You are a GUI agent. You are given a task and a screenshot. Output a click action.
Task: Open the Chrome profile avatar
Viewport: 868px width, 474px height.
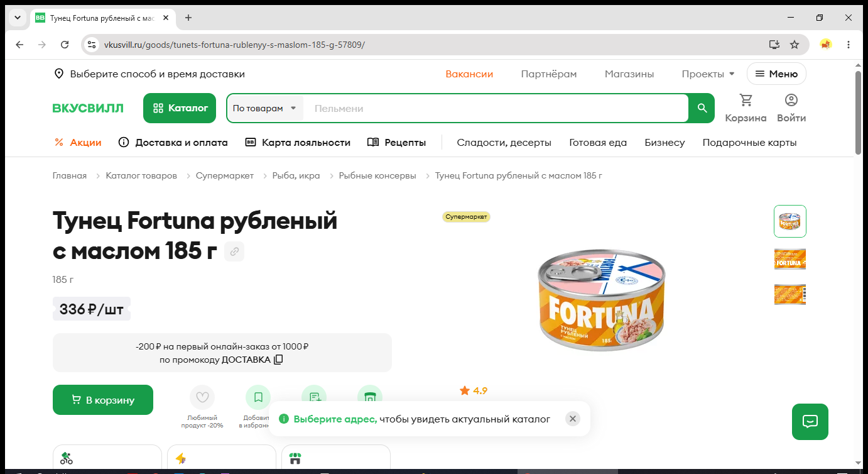coord(826,45)
